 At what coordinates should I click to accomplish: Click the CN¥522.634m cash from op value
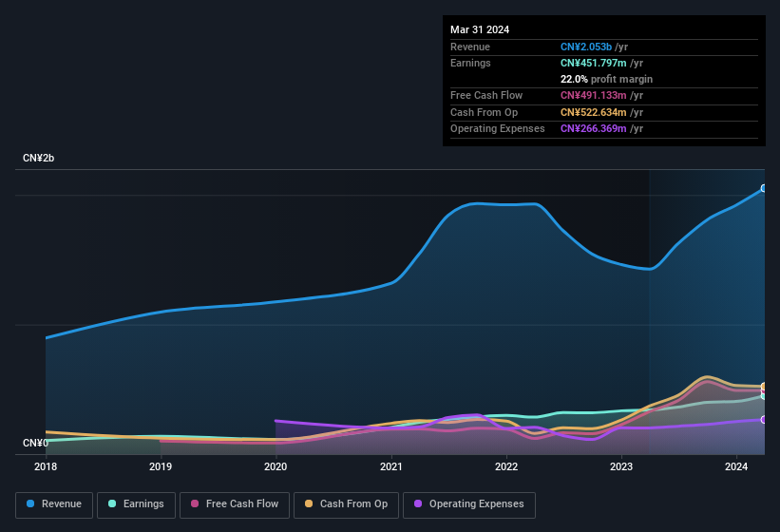point(594,112)
